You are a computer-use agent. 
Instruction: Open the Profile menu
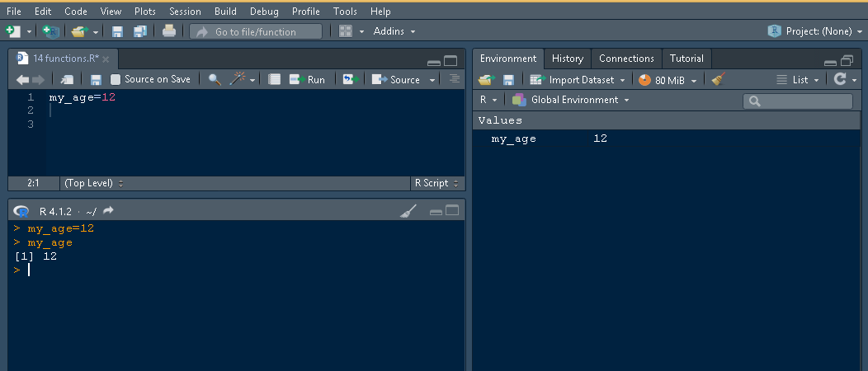tap(306, 11)
